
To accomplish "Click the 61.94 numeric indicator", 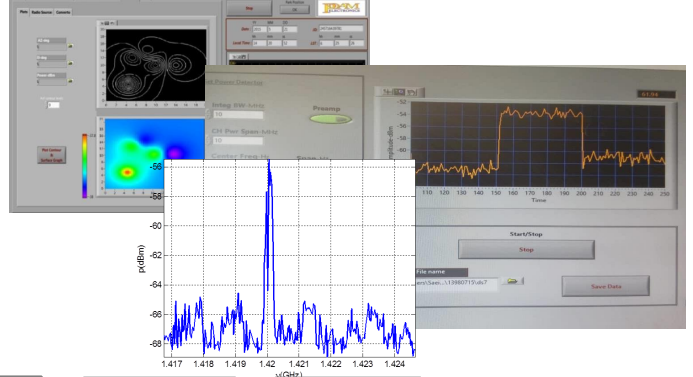I will pyautogui.click(x=656, y=94).
